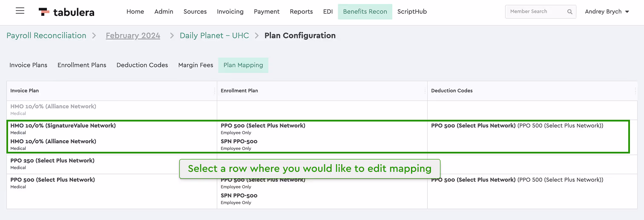Open Benefits Recon in top navigation
This screenshot has height=220, width=644.
click(365, 12)
